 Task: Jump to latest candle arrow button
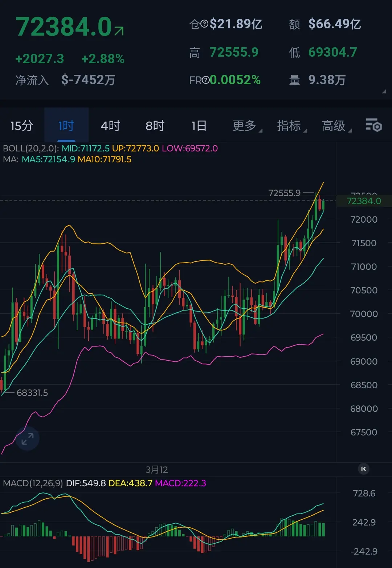click(364, 469)
